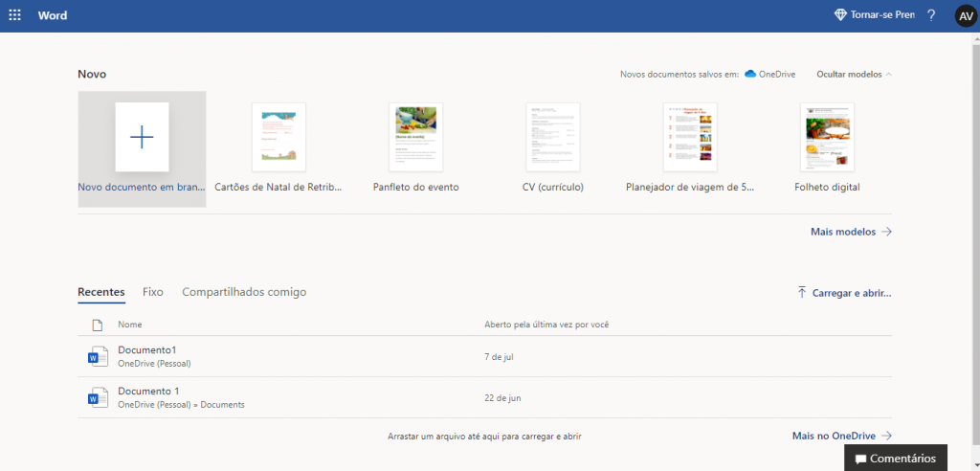
Task: Click the CV (currículo) label
Action: pos(553,187)
